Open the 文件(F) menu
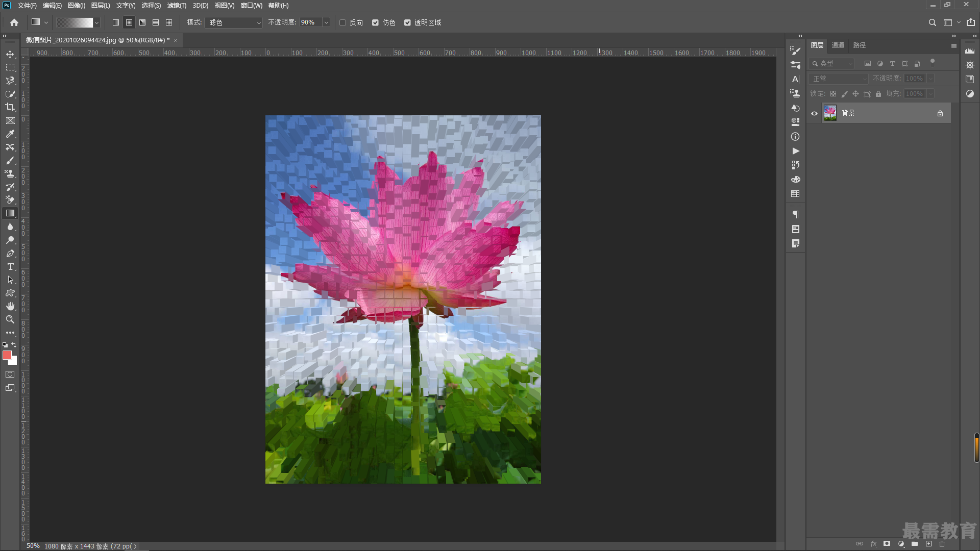 point(27,6)
